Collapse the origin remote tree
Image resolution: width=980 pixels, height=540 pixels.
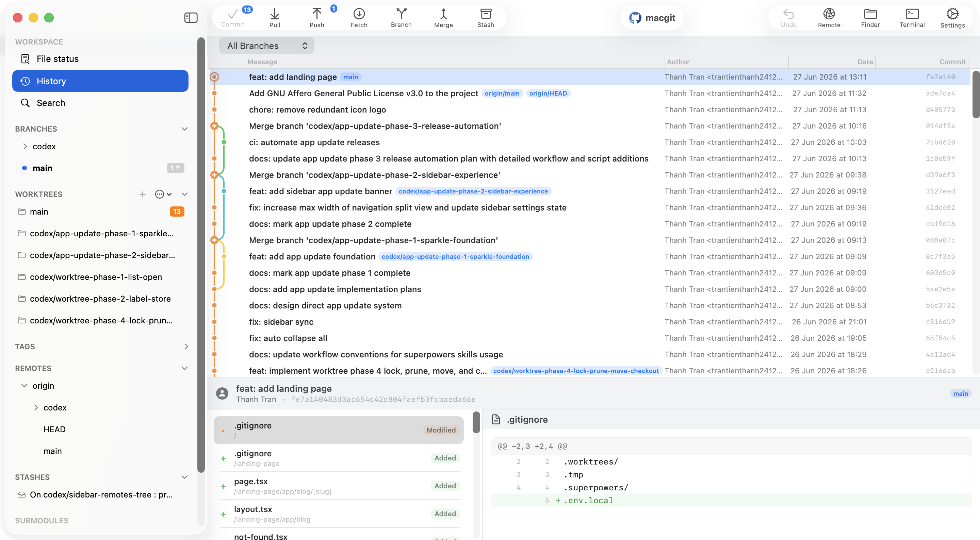(24, 386)
